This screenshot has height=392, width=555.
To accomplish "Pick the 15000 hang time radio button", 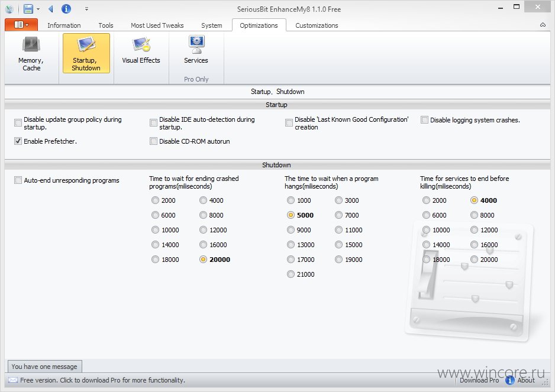I will [338, 245].
